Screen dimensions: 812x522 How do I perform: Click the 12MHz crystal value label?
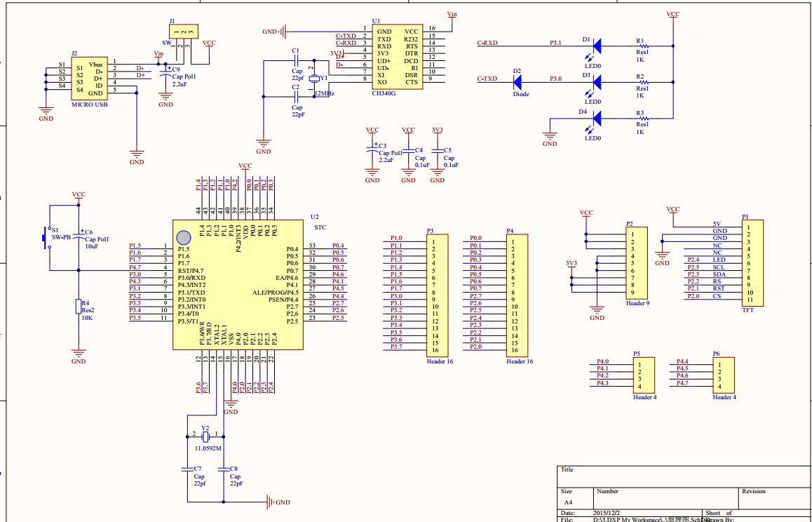[324, 94]
